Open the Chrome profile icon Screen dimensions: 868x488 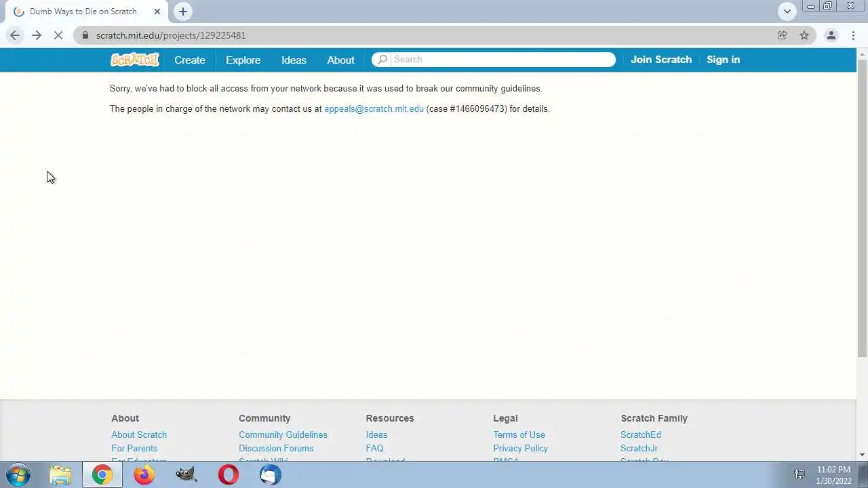click(831, 35)
